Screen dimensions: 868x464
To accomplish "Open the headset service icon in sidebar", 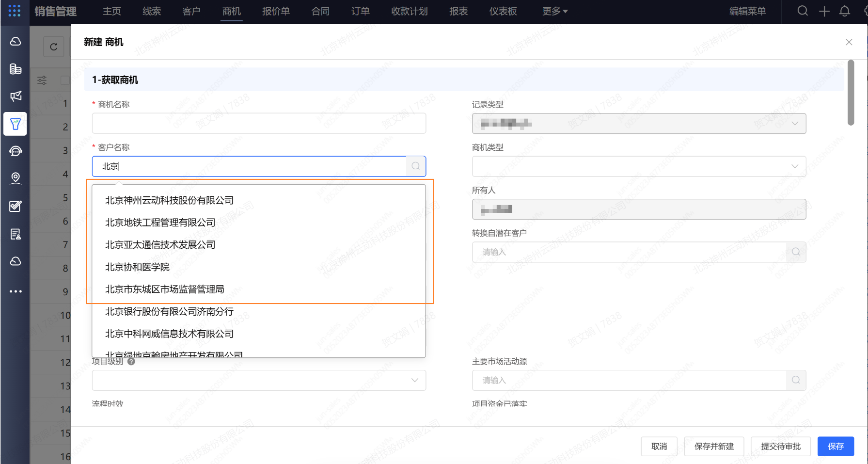I will [x=16, y=151].
